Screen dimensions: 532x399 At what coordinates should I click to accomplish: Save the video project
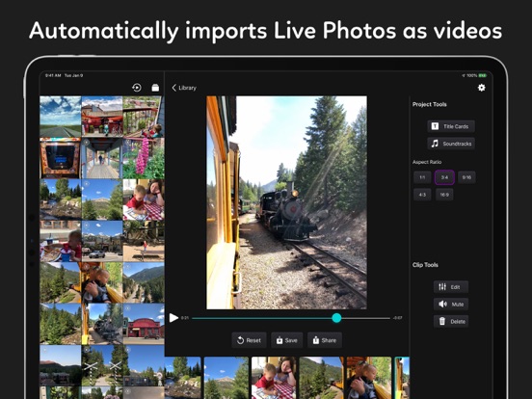click(287, 340)
